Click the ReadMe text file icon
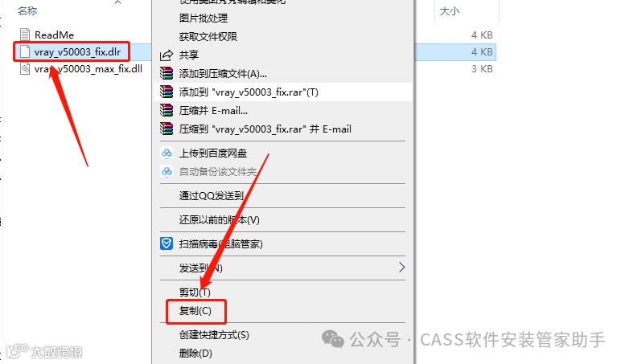 pyautogui.click(x=25, y=35)
